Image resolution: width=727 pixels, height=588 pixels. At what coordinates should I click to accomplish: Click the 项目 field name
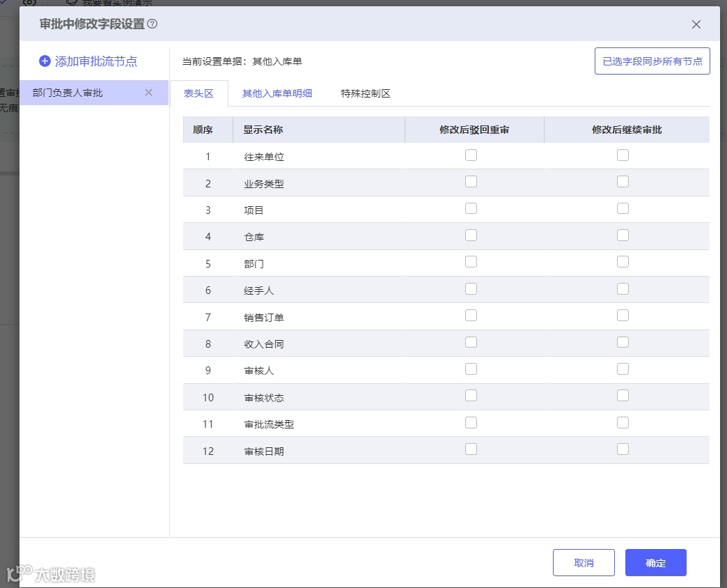pos(253,210)
